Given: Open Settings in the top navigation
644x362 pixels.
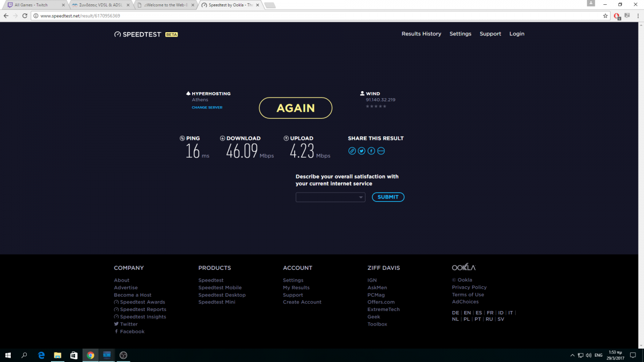Looking at the screenshot, I should (460, 34).
